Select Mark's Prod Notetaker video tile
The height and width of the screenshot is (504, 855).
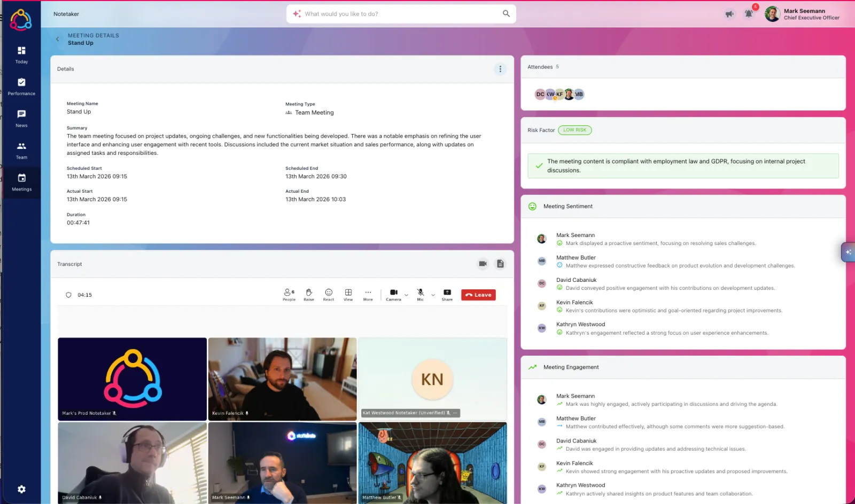click(x=132, y=379)
